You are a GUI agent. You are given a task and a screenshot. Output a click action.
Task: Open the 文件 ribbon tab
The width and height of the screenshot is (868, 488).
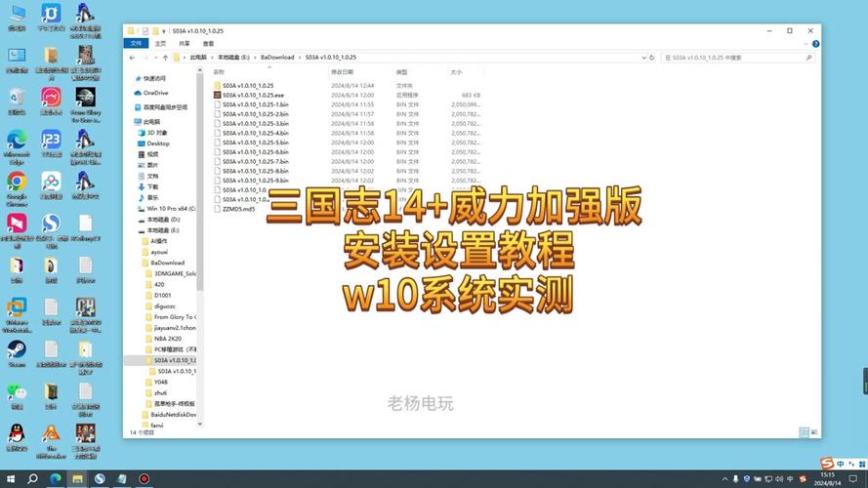click(x=136, y=43)
